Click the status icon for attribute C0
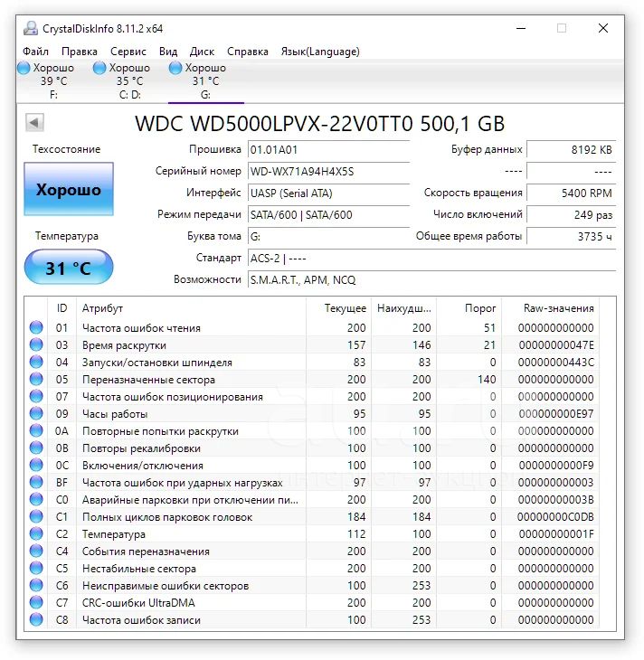This screenshot has width=644, height=660. (36, 499)
